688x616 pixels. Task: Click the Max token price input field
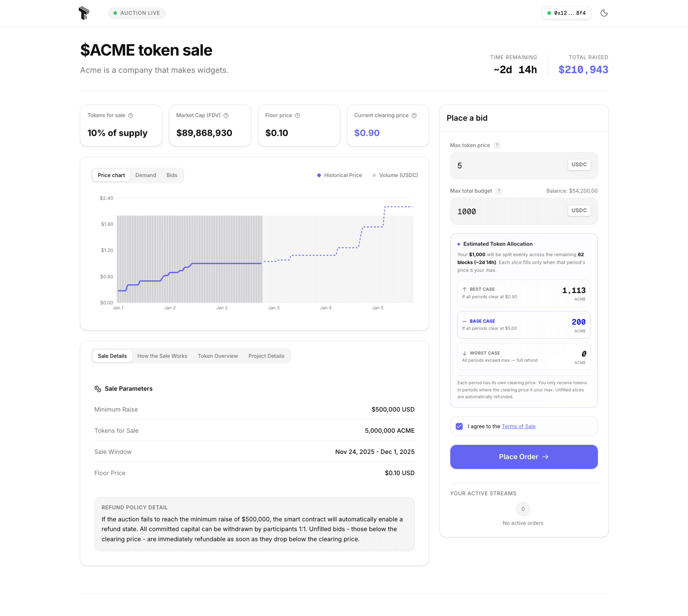(x=508, y=166)
